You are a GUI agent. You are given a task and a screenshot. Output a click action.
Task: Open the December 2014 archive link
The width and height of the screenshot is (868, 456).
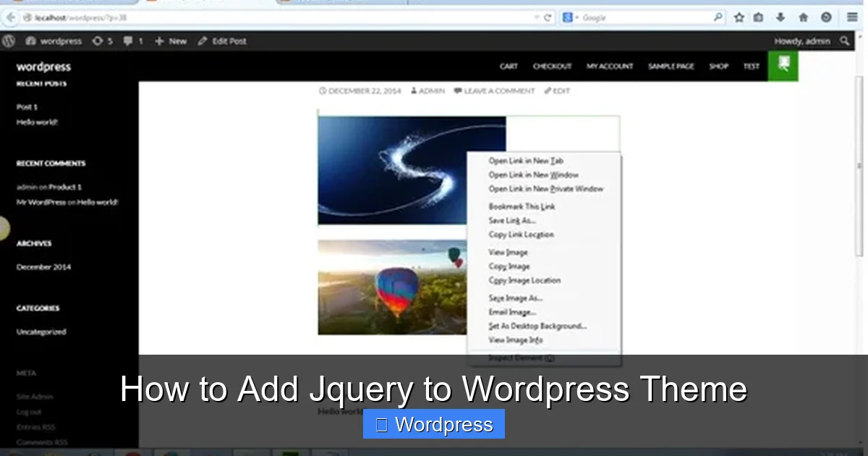43,267
